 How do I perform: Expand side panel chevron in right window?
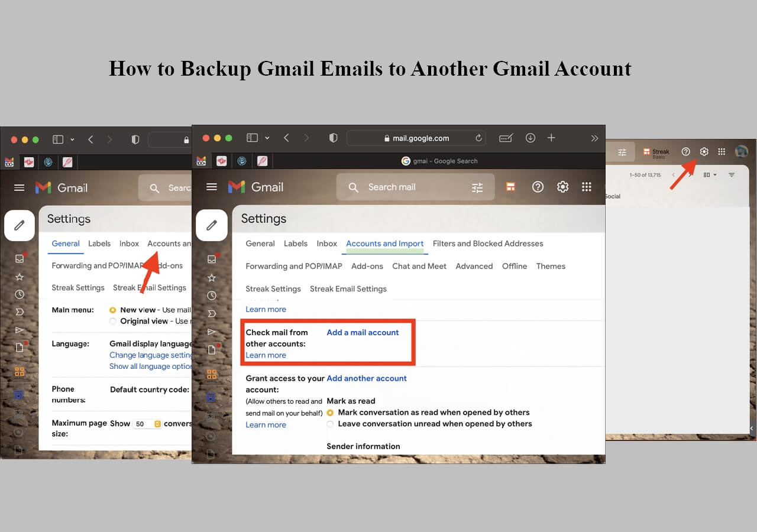tap(752, 428)
